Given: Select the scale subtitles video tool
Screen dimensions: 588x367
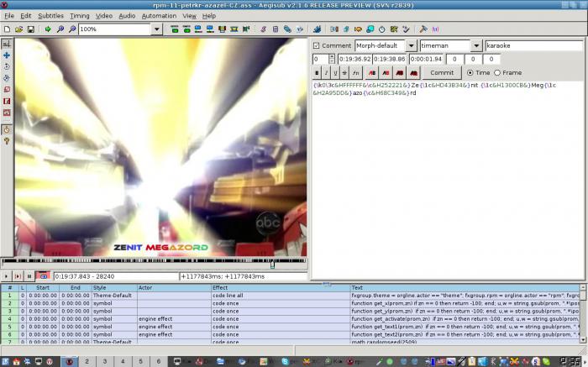Looking at the screenshot, I should (x=7, y=90).
